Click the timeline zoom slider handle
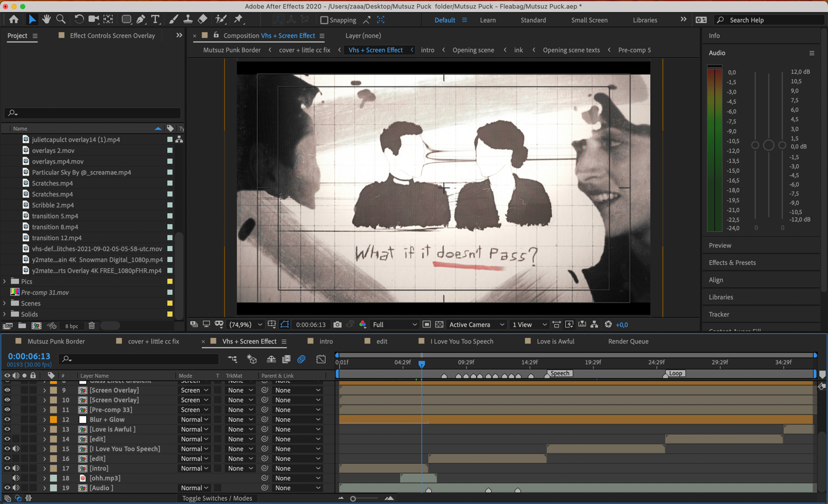Viewport: 828px width, 504px height. [353, 498]
